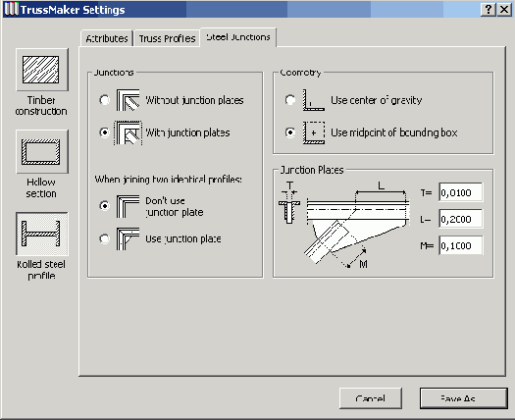Screen dimensions: 515x420
Task: Click the TrussMaker title bar icon
Action: (x=11, y=9)
